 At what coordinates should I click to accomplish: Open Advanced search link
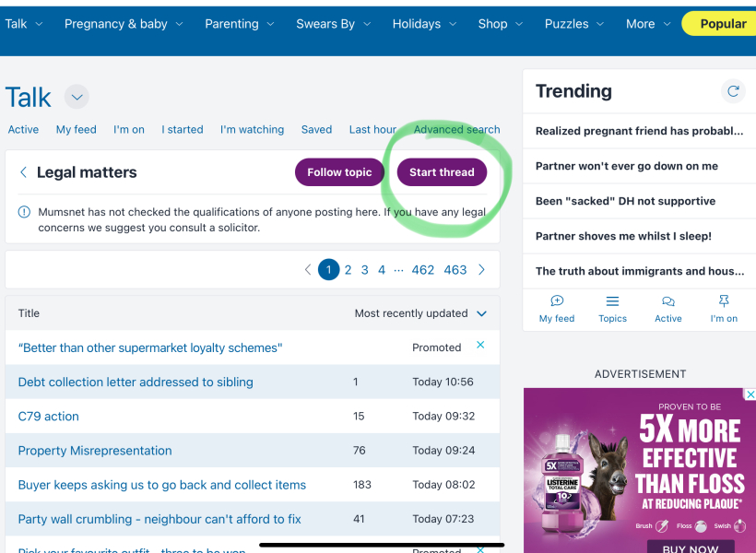tap(456, 130)
